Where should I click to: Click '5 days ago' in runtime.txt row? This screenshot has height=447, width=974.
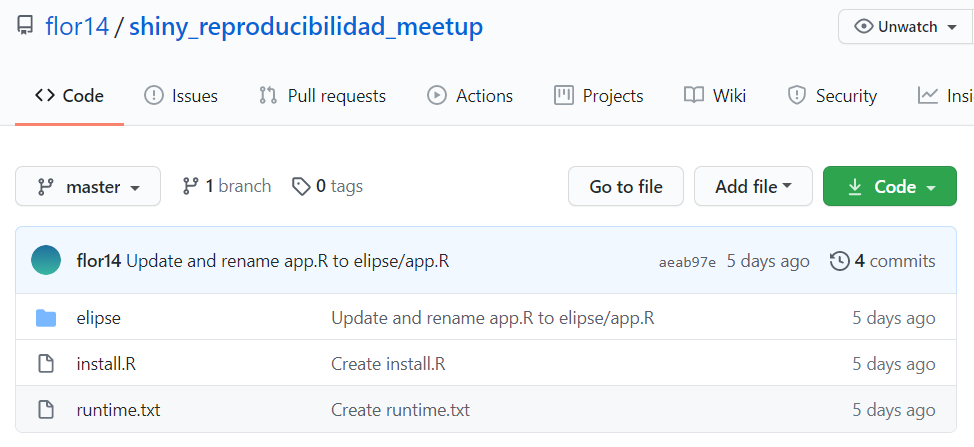click(894, 410)
